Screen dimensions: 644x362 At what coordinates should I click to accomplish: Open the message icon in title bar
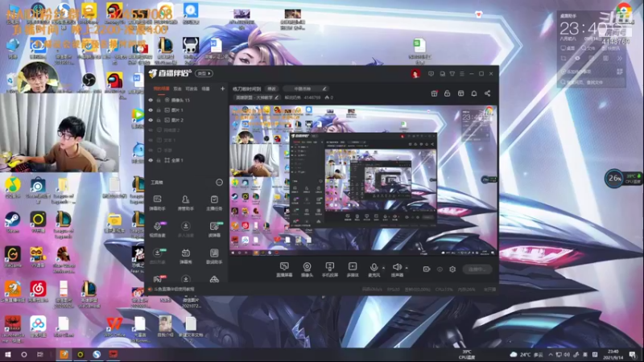pos(431,74)
